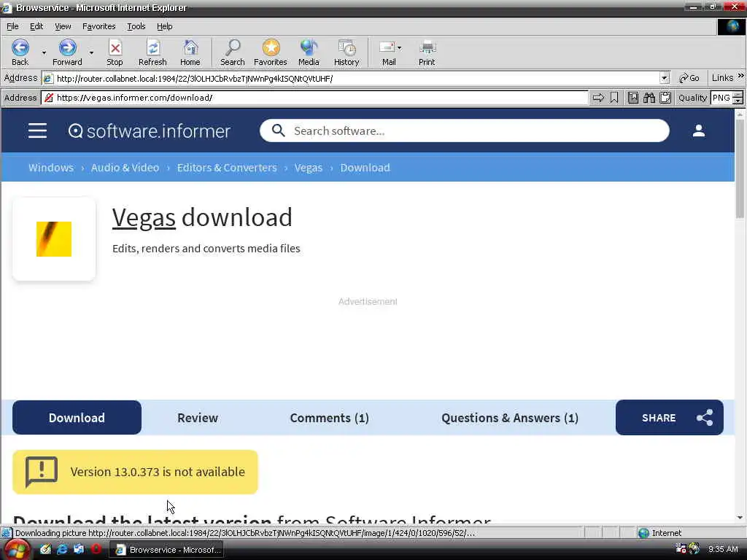Click the Browservice clipboard icon
The image size is (747, 560).
665,98
